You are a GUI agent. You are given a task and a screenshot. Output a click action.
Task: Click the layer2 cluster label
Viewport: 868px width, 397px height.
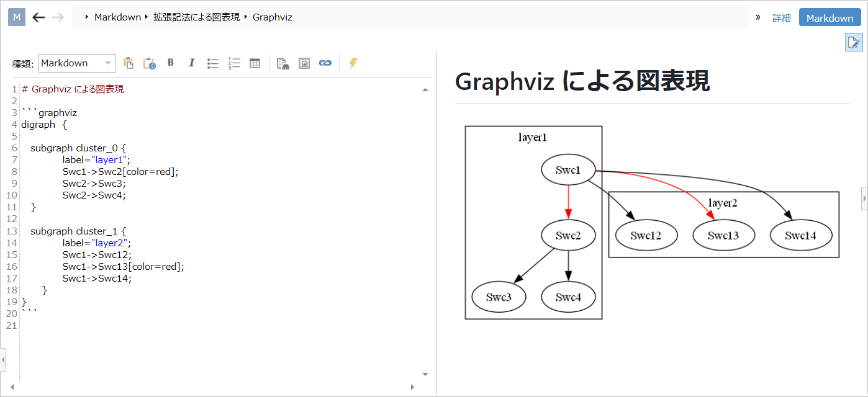[723, 202]
